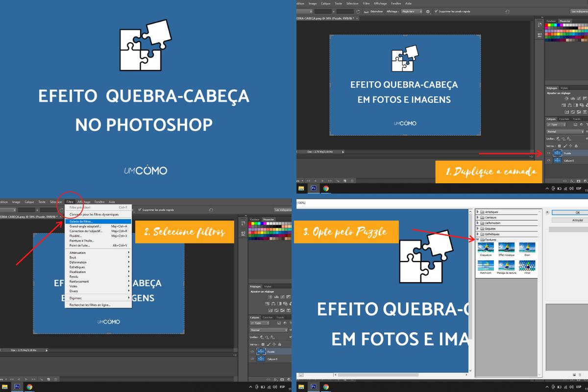588x392 pixels.
Task: Click the double-chevron collapse icon beside OK
Action: pos(547,213)
